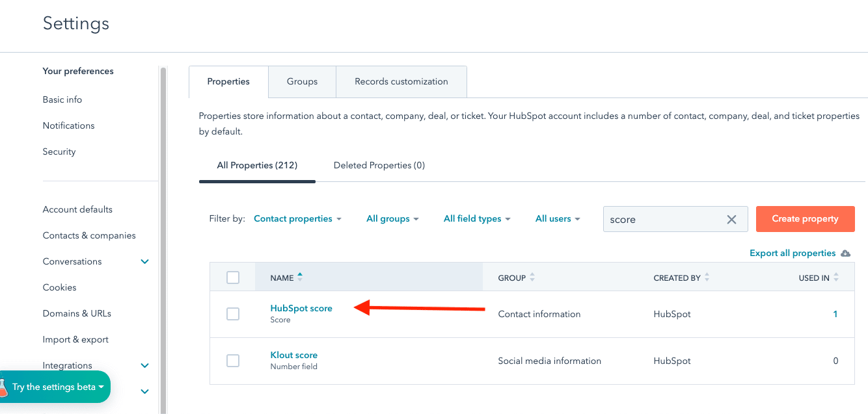Switch to the Groups tab
Image resolution: width=868 pixels, height=414 pixels.
tap(302, 81)
